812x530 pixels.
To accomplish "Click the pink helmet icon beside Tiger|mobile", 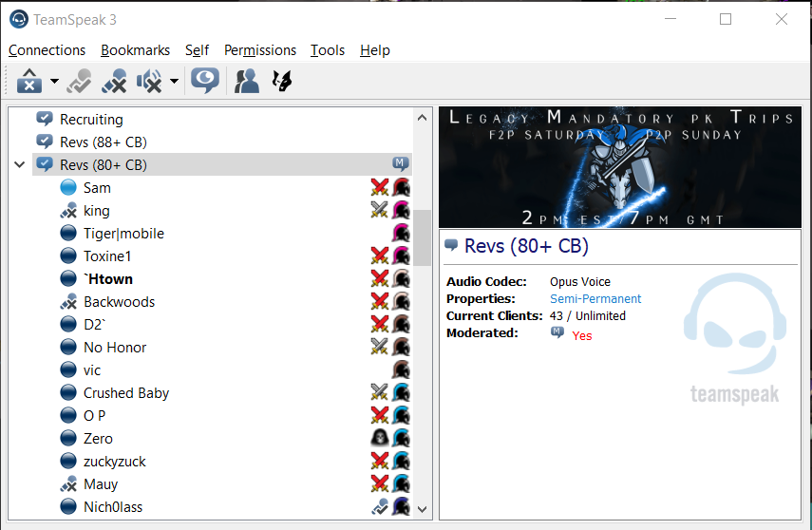I will pyautogui.click(x=401, y=233).
